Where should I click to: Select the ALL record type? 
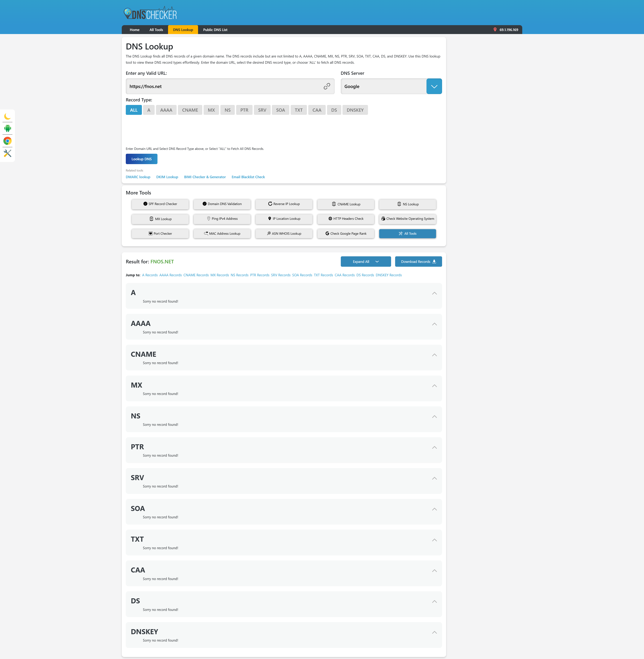pos(133,110)
